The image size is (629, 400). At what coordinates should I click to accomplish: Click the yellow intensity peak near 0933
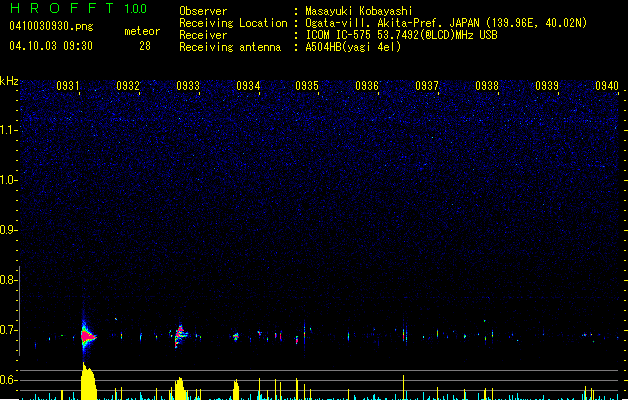180,388
